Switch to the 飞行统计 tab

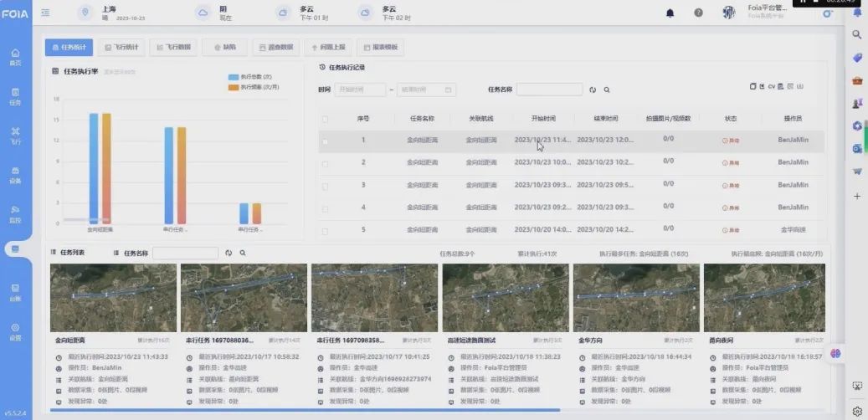[121, 48]
